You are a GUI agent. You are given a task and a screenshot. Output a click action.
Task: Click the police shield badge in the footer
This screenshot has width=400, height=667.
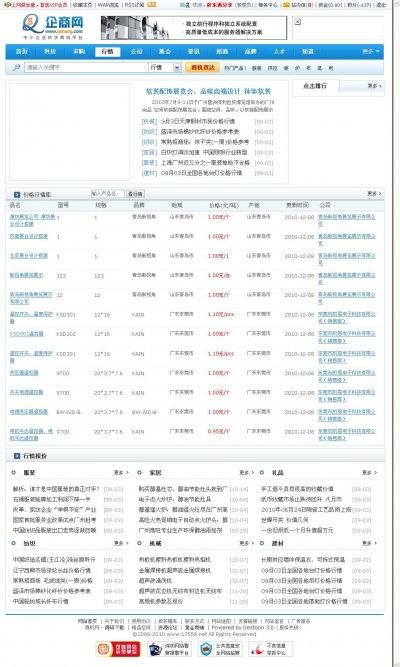[169, 649]
